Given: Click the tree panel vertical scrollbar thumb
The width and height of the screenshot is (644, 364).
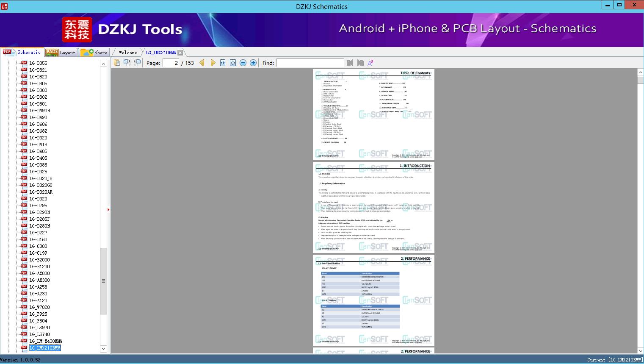Looking at the screenshot, I should tap(103, 281).
